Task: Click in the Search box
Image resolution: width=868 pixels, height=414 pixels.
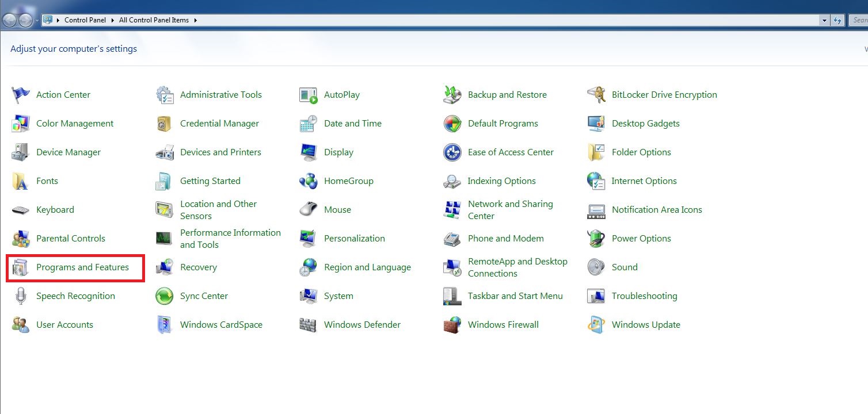Action: 858,20
